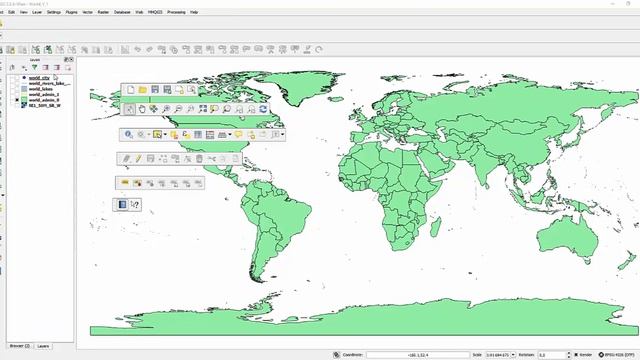Image resolution: width=640 pixels, height=360 pixels.
Task: Click the Text Annotation icon
Action: pos(276,135)
